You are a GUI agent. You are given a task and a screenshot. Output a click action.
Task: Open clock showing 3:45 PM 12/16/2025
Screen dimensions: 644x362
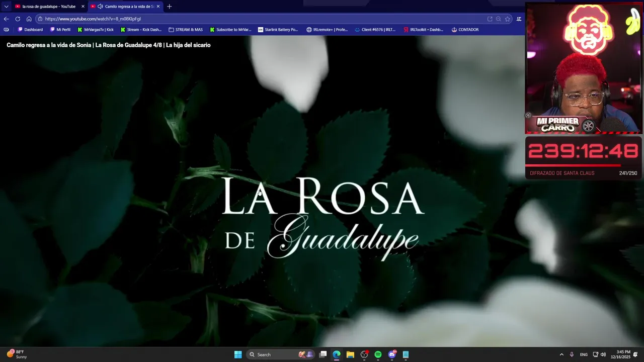620,354
